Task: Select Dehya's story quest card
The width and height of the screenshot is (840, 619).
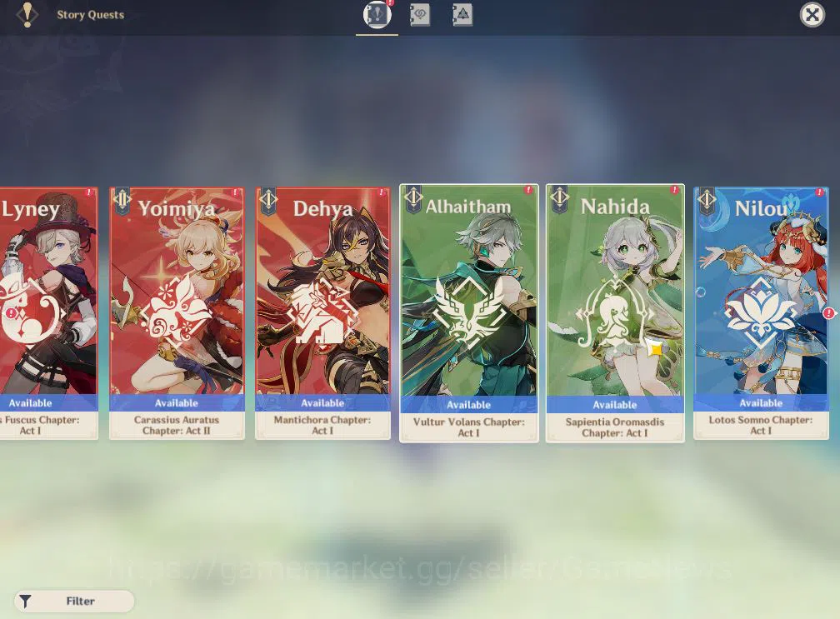Action: tap(323, 313)
